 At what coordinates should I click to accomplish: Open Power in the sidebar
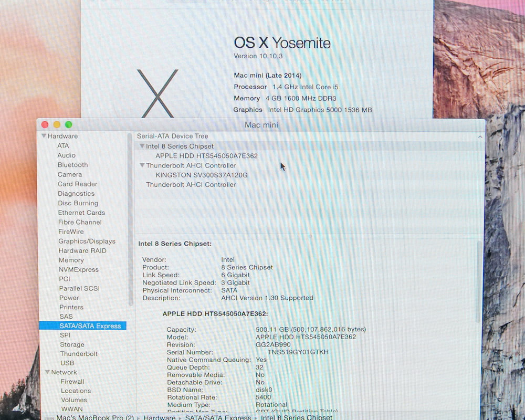point(69,298)
